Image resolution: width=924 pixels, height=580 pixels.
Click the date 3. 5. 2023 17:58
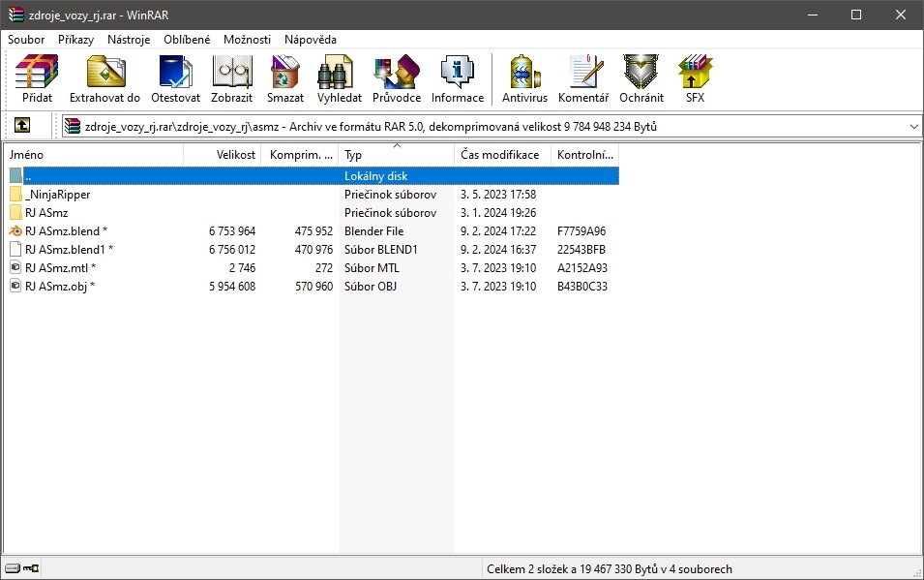coord(498,194)
